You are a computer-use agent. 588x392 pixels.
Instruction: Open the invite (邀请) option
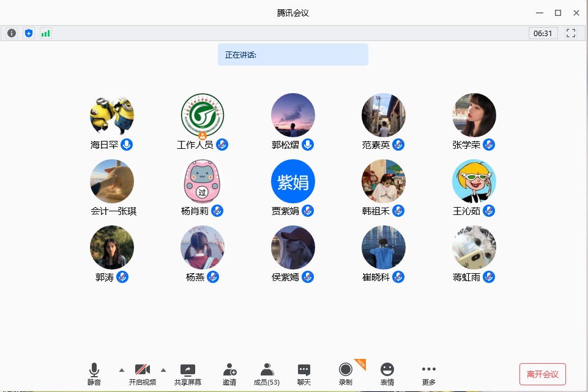point(229,374)
